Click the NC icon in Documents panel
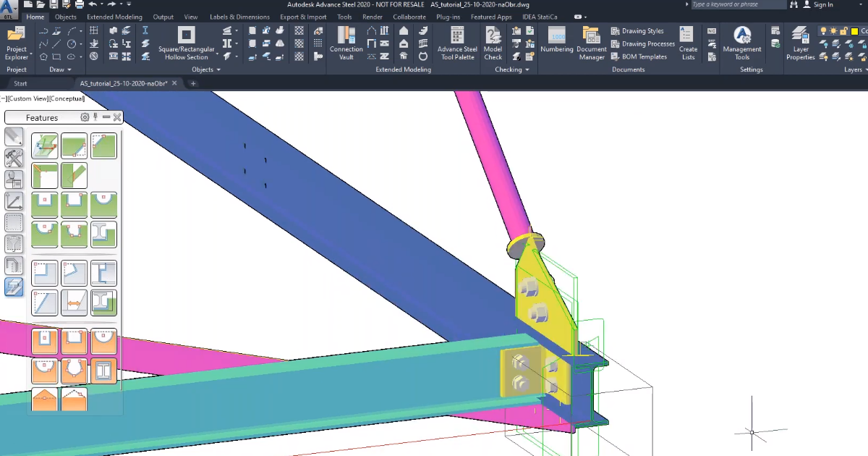868x456 pixels. tap(712, 31)
